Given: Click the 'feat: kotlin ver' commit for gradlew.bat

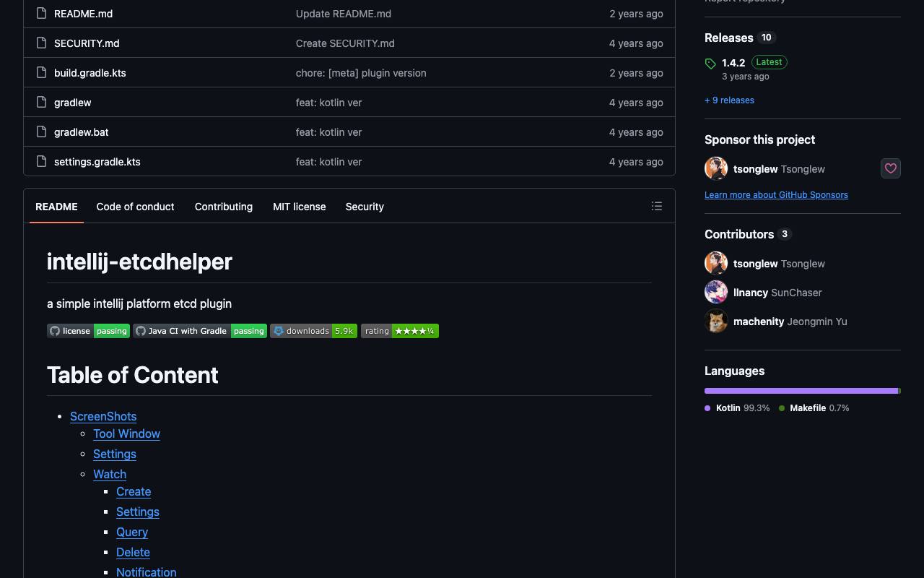Looking at the screenshot, I should (x=328, y=132).
